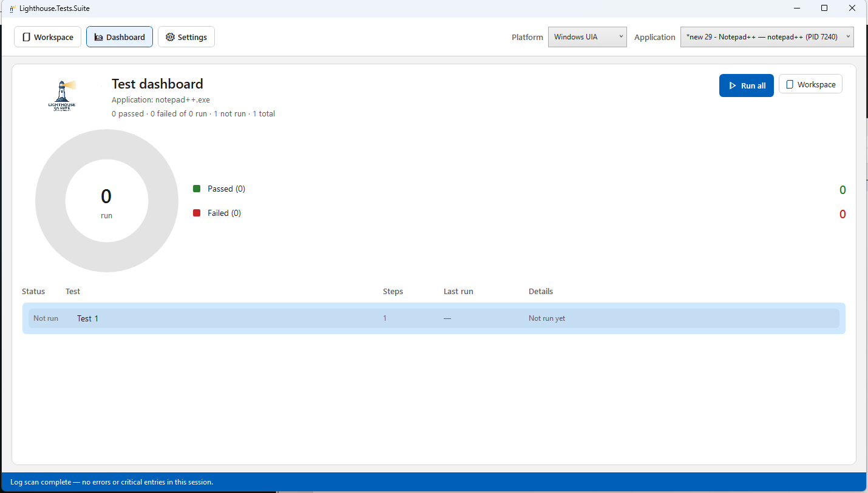
Task: Click the Status column header
Action: tap(33, 292)
